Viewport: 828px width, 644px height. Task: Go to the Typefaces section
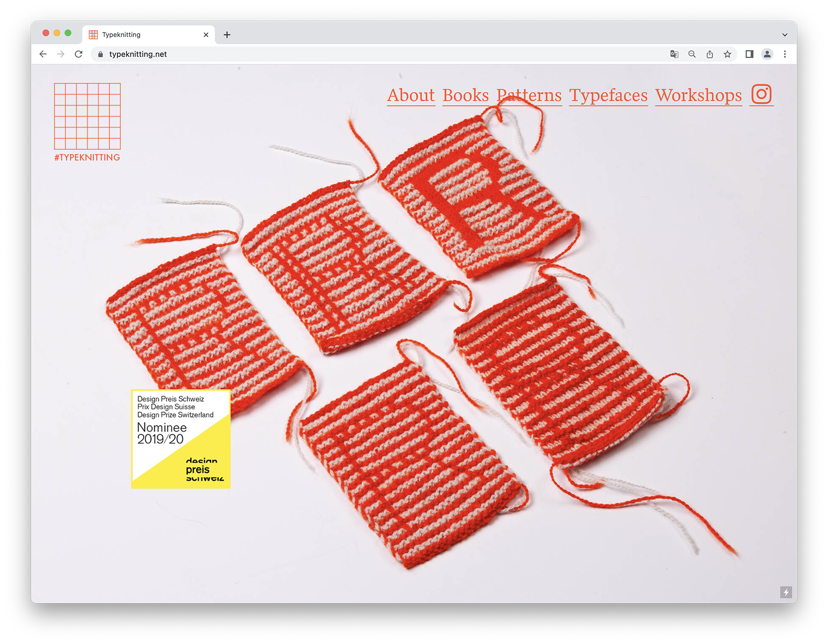point(608,95)
